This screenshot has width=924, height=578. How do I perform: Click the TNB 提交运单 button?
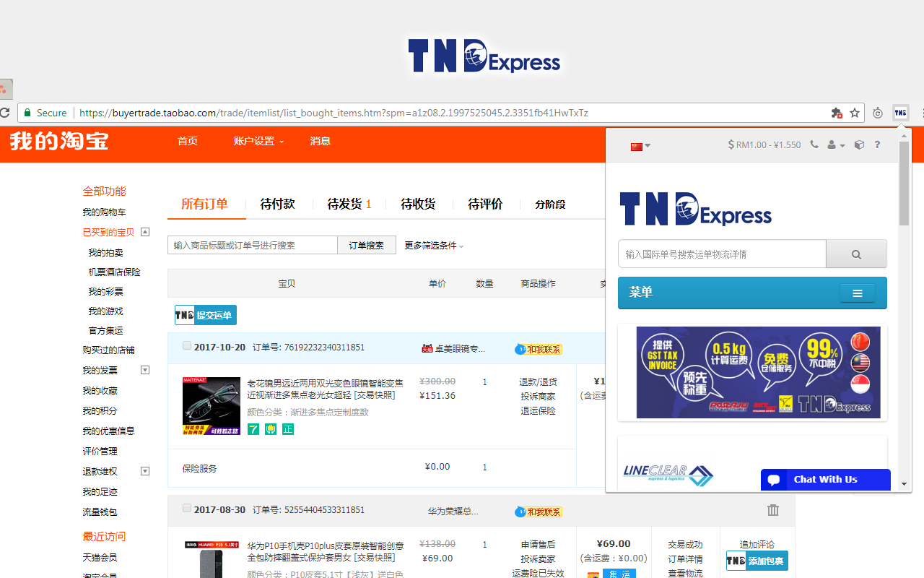coord(206,315)
